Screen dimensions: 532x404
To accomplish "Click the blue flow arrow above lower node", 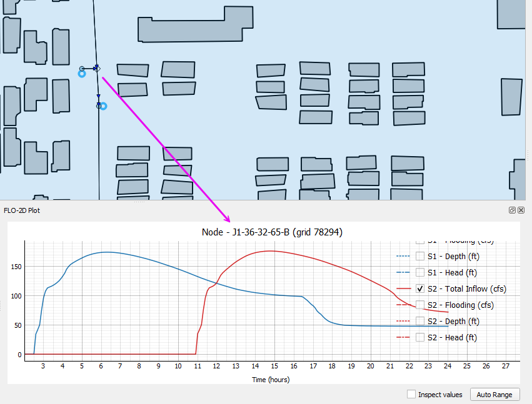I will point(98,96).
